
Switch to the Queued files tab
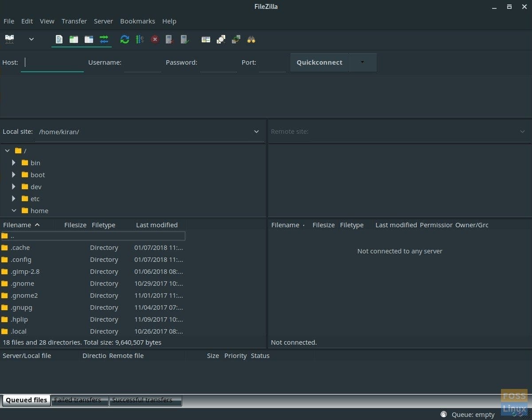pyautogui.click(x=26, y=400)
